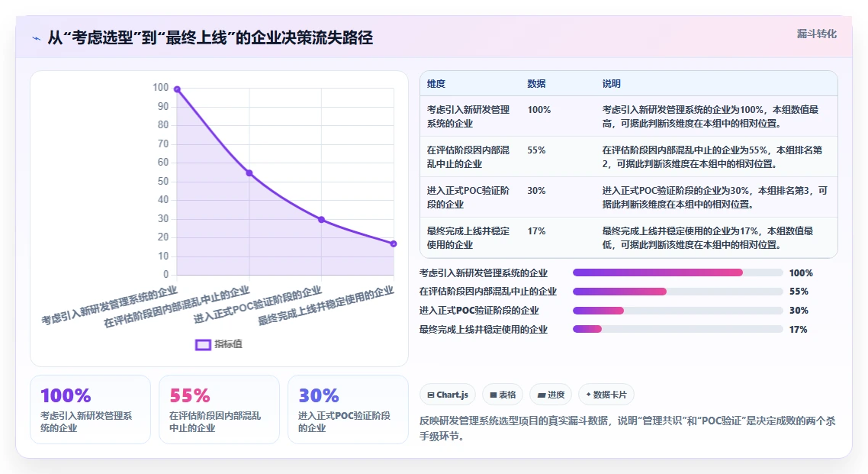Click the 30% value in the table
868x474 pixels.
point(536,191)
